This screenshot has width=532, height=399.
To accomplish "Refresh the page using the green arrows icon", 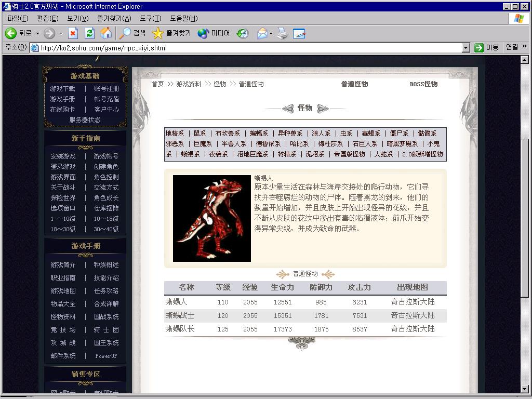I will coord(89,33).
